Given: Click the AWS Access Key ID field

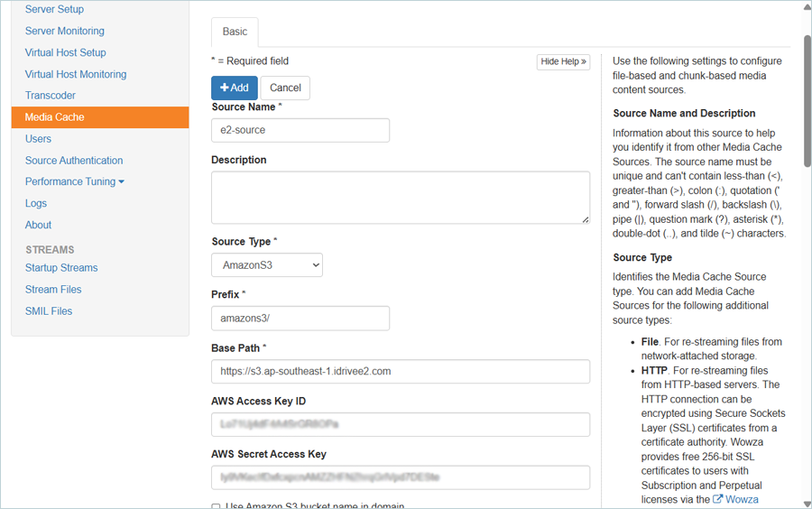Looking at the screenshot, I should coord(401,424).
